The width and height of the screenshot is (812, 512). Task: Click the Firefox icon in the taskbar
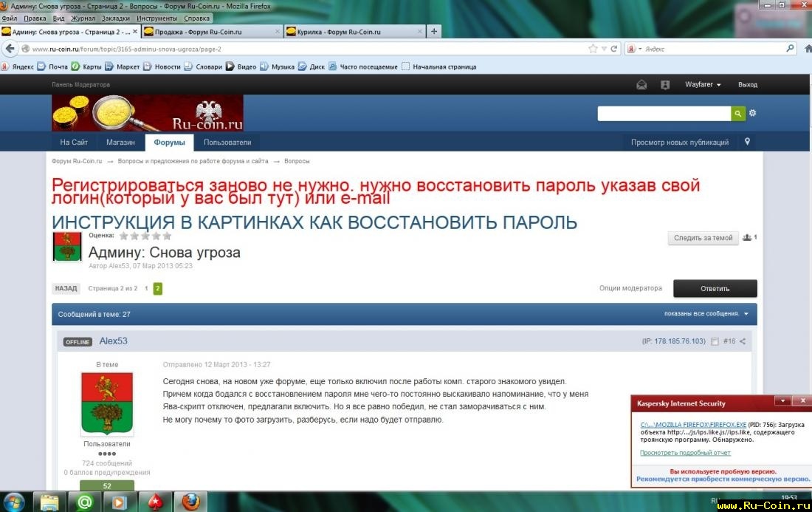coord(190,502)
